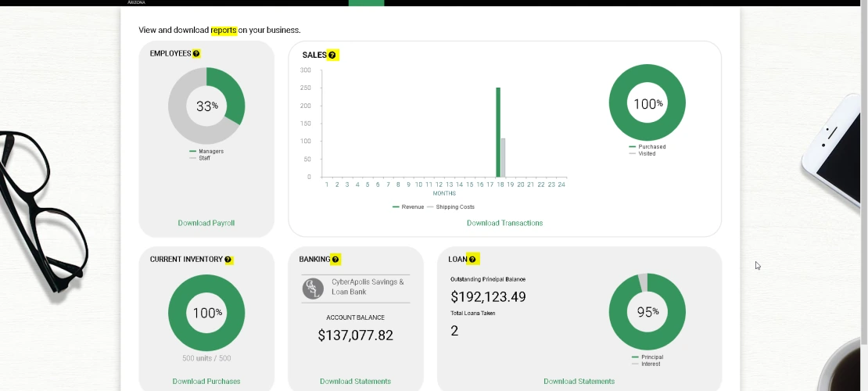Toggle the Managers legend item

coord(206,151)
